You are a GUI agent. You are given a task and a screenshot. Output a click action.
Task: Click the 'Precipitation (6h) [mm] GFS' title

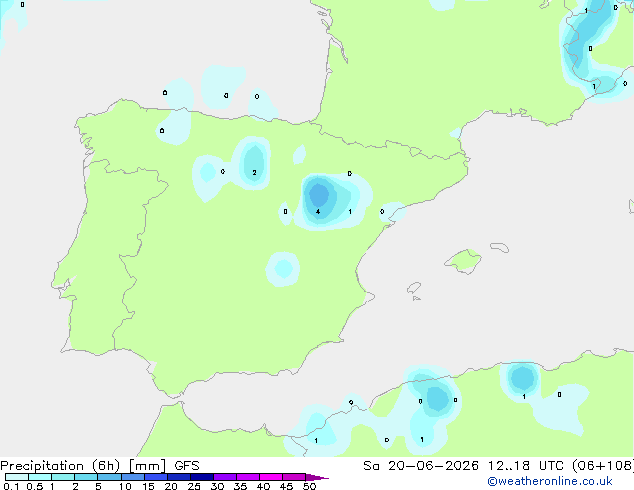100,466
